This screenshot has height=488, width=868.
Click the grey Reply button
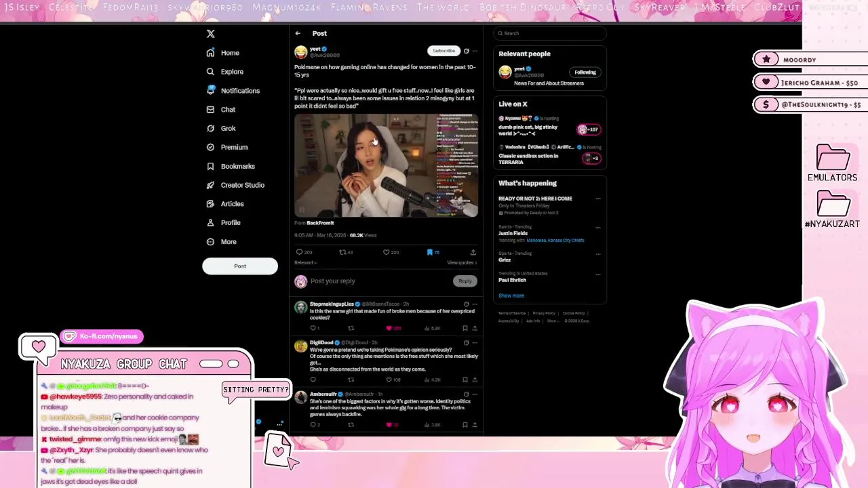(465, 281)
